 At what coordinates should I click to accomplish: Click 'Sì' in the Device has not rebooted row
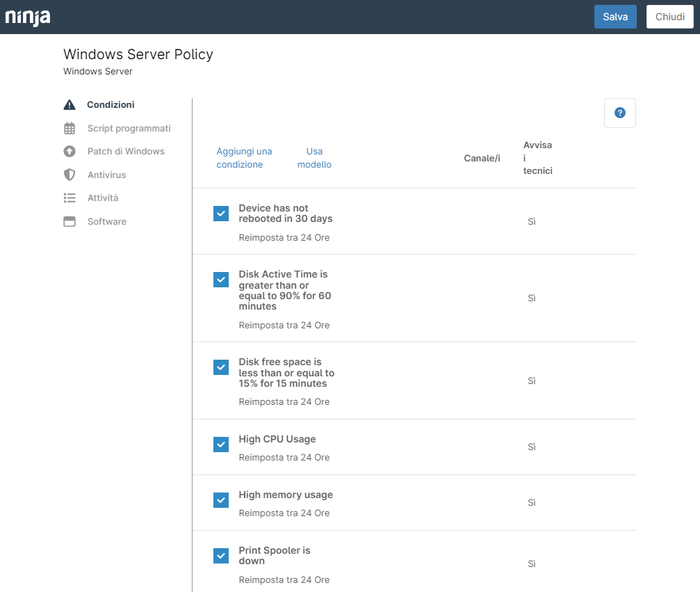click(x=532, y=222)
